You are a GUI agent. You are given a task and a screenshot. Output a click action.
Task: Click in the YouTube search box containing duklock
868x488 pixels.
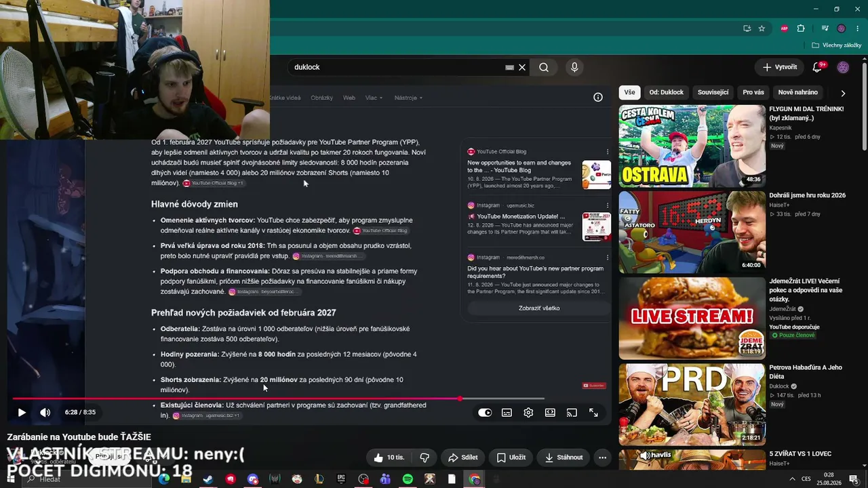[x=397, y=67]
